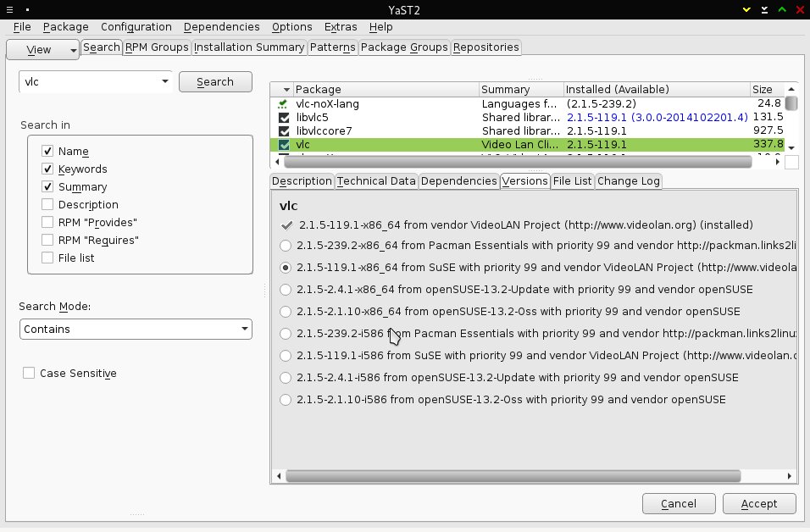Select the libvlc5 package name
The height and width of the screenshot is (532, 810).
point(312,118)
